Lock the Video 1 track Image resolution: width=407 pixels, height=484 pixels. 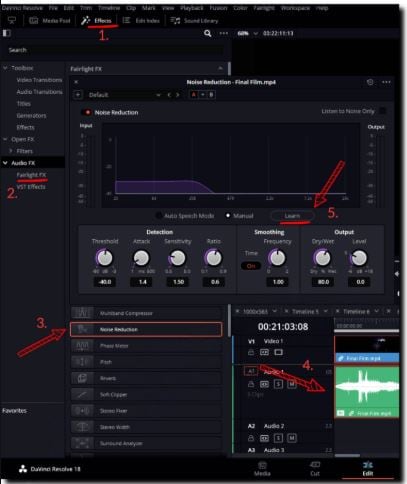pyautogui.click(x=251, y=352)
